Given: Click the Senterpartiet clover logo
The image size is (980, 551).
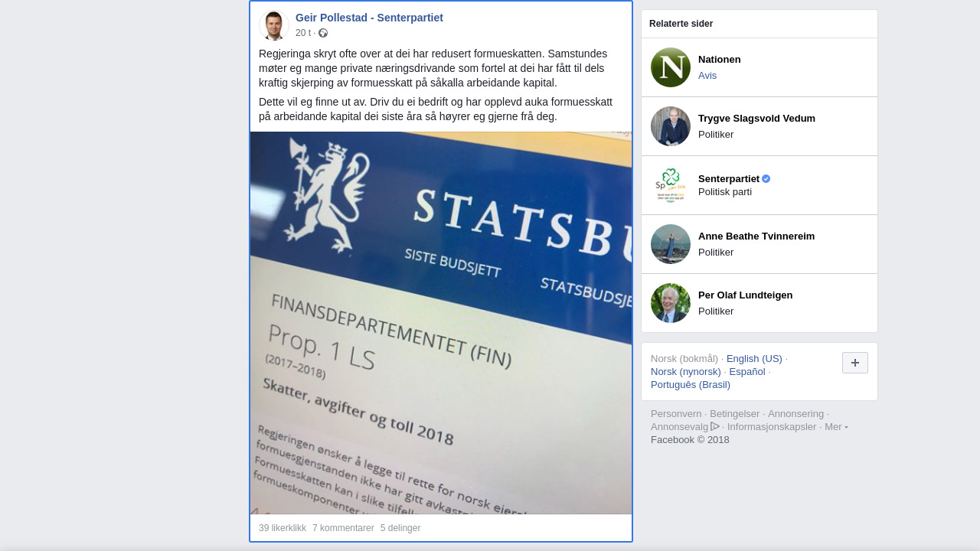Looking at the screenshot, I should pyautogui.click(x=671, y=185).
